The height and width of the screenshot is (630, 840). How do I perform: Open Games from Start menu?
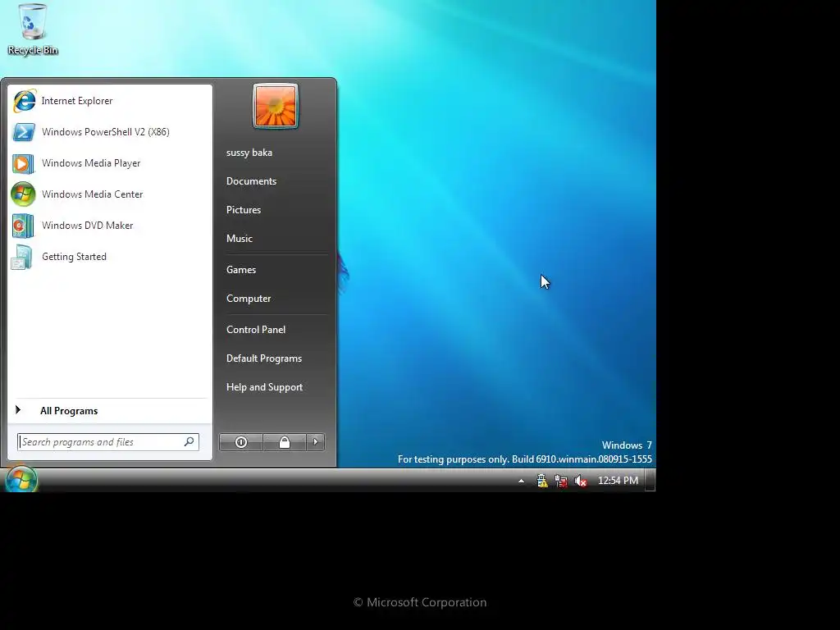tap(241, 270)
